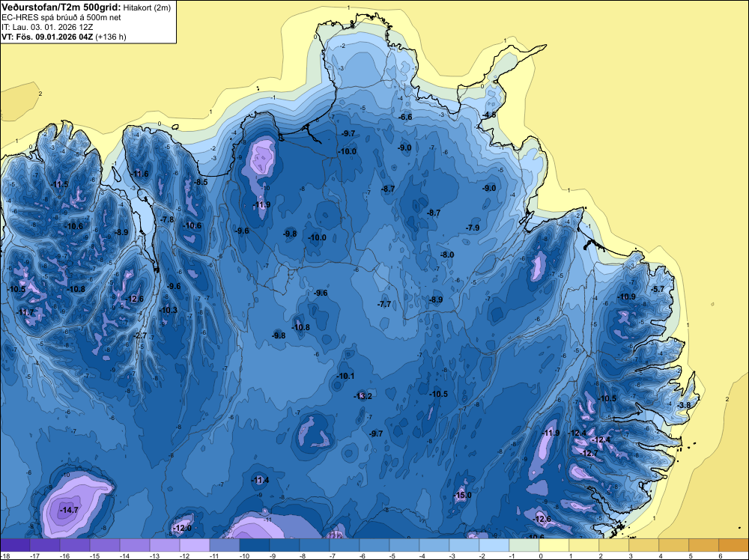Click the legend color swatch between -5 and -4
The height and width of the screenshot is (560, 749).
404,545
